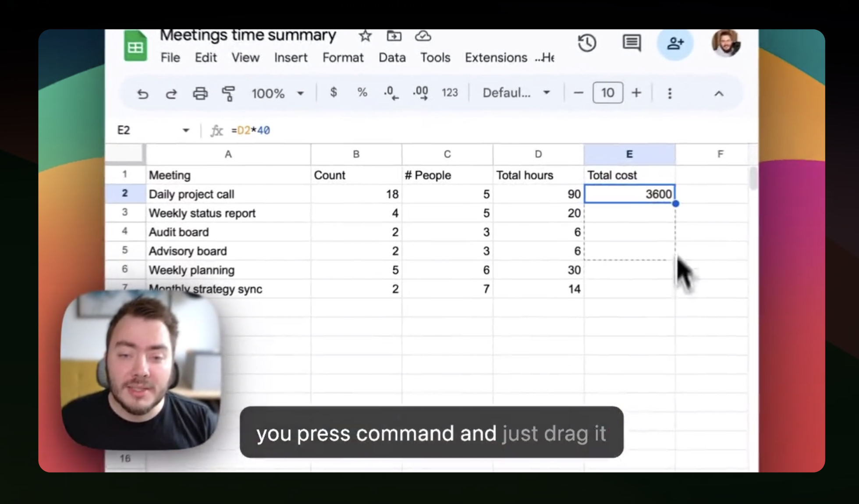Open the Data menu
Viewport: 859px width, 504px height.
(392, 58)
